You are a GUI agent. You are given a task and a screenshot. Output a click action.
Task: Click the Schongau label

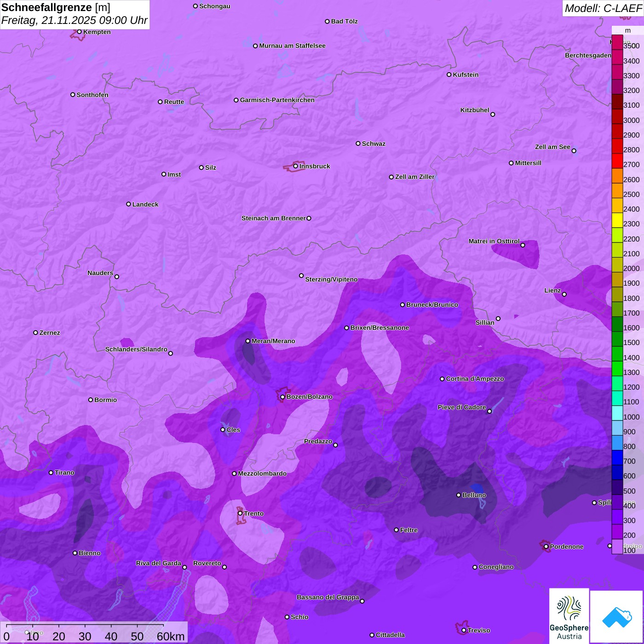tap(215, 6)
